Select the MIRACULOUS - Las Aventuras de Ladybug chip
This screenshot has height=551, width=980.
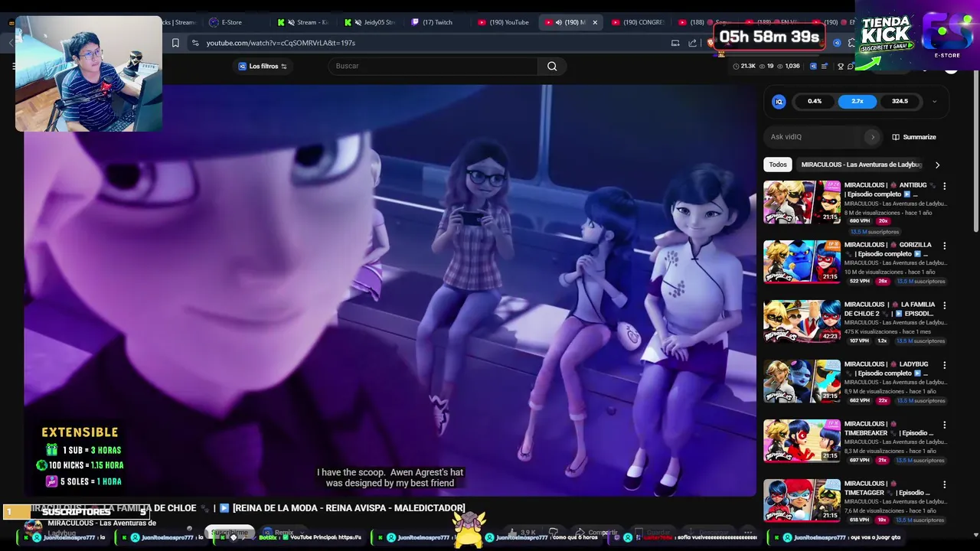[x=861, y=165]
